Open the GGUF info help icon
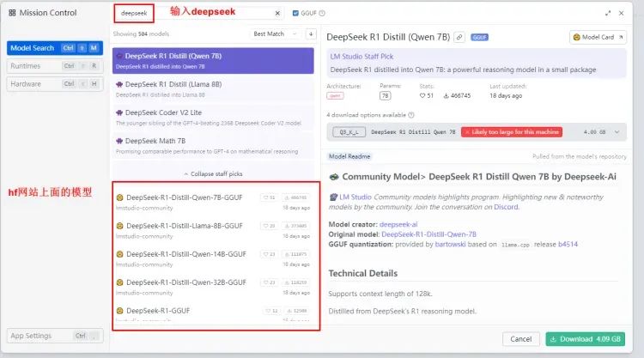This screenshot has width=644, height=358. pyautogui.click(x=322, y=13)
